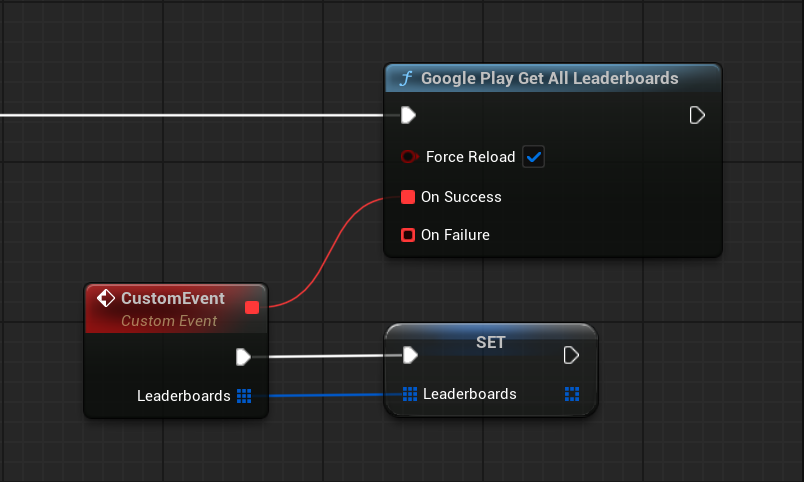The width and height of the screenshot is (804, 482).
Task: Click the On Failure delegate pin
Action: [x=408, y=235]
